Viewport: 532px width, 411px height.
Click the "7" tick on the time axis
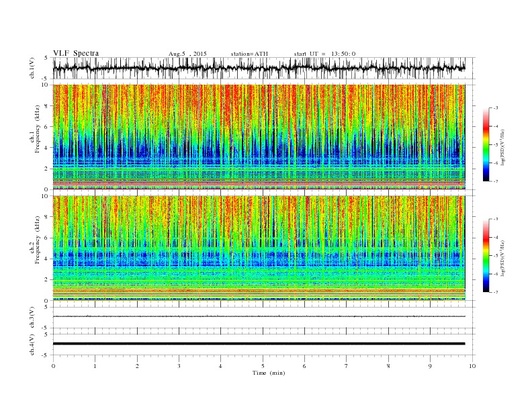pyautogui.click(x=347, y=366)
